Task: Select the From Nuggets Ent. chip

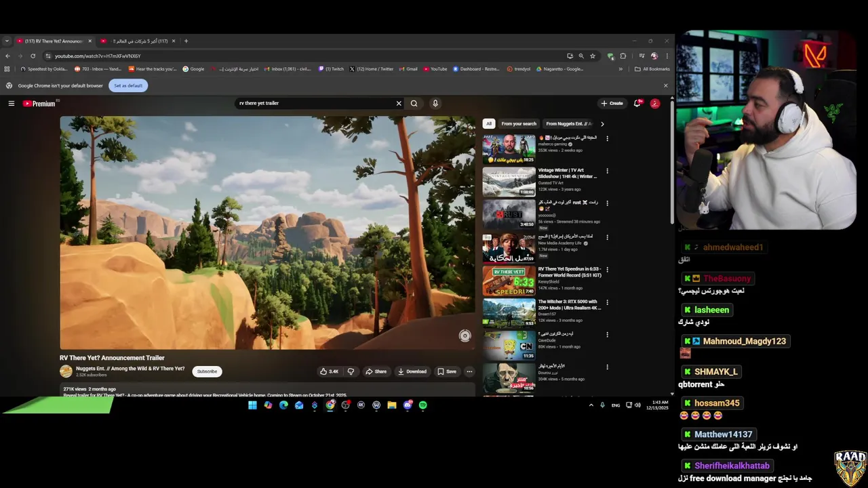Action: [x=568, y=124]
